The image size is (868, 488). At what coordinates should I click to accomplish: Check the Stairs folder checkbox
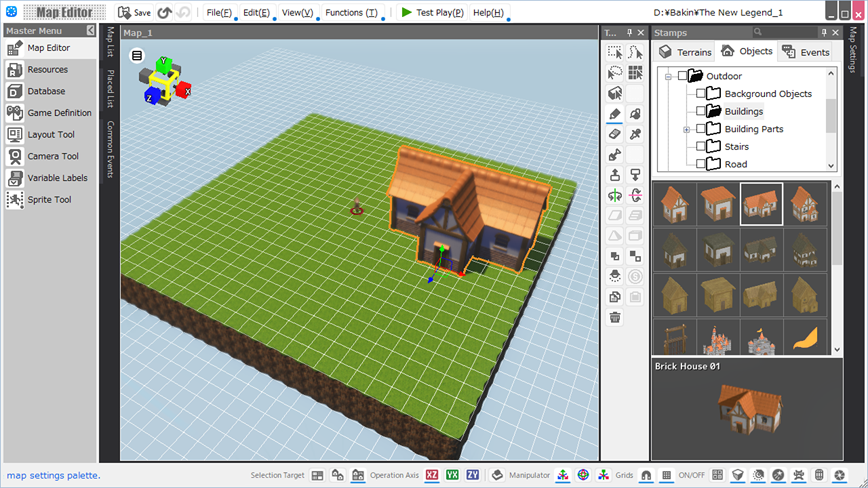click(x=701, y=146)
